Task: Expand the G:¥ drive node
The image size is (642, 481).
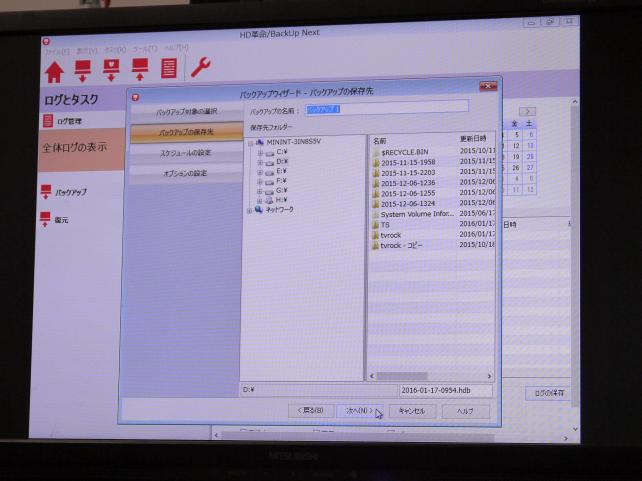Action: 260,191
